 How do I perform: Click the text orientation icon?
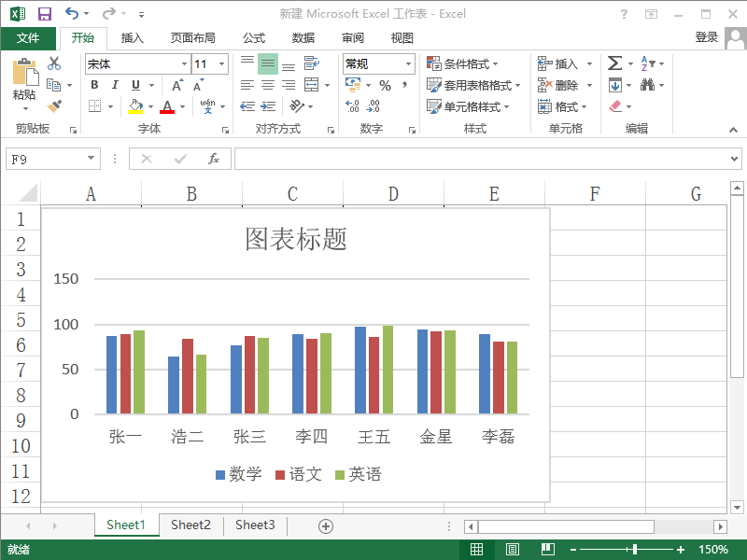point(297,105)
